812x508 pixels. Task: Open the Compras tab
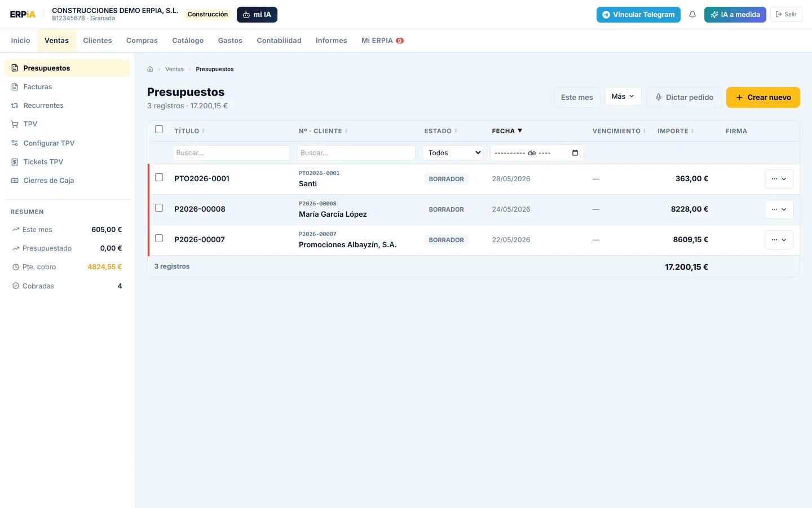click(142, 41)
